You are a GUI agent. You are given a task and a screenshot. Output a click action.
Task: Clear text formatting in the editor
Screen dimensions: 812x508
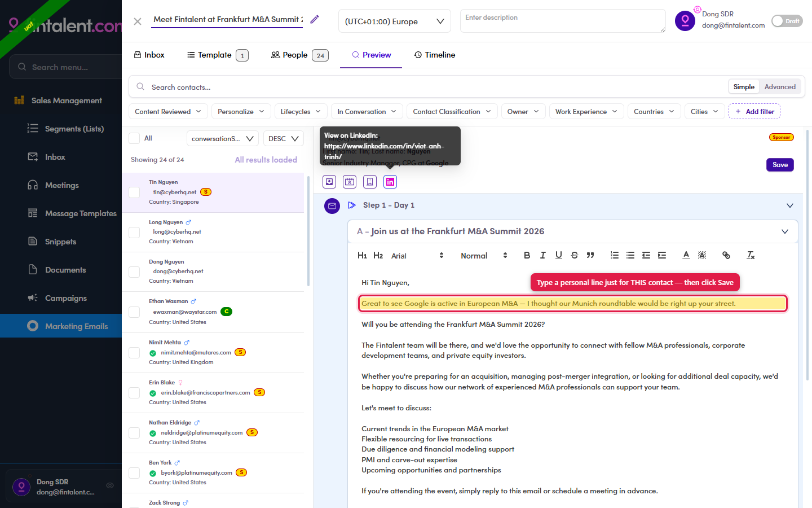tap(751, 255)
